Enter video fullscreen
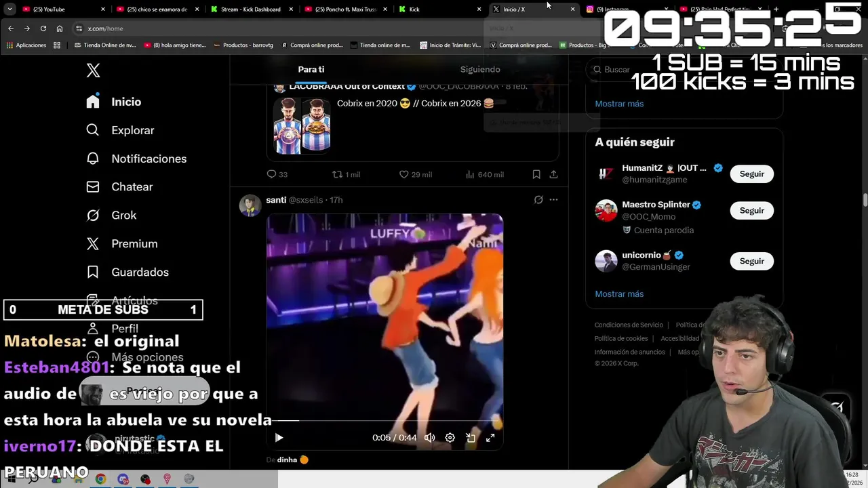 [490, 438]
